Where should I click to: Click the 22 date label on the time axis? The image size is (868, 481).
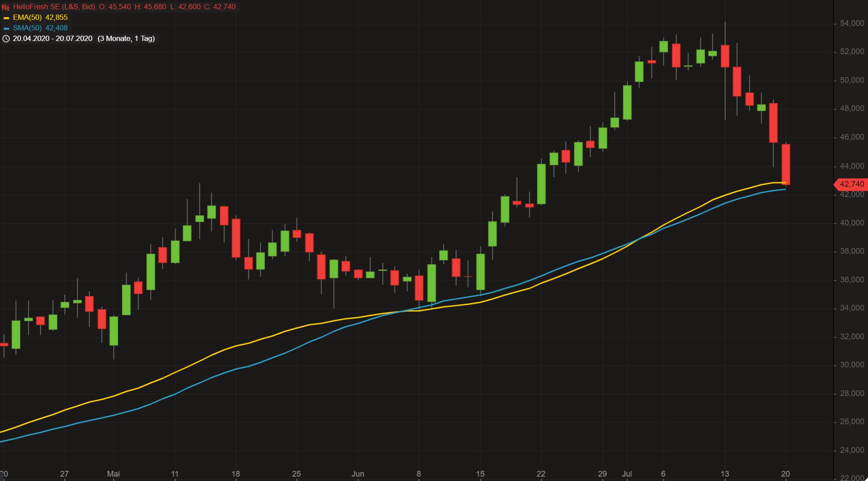(x=541, y=474)
